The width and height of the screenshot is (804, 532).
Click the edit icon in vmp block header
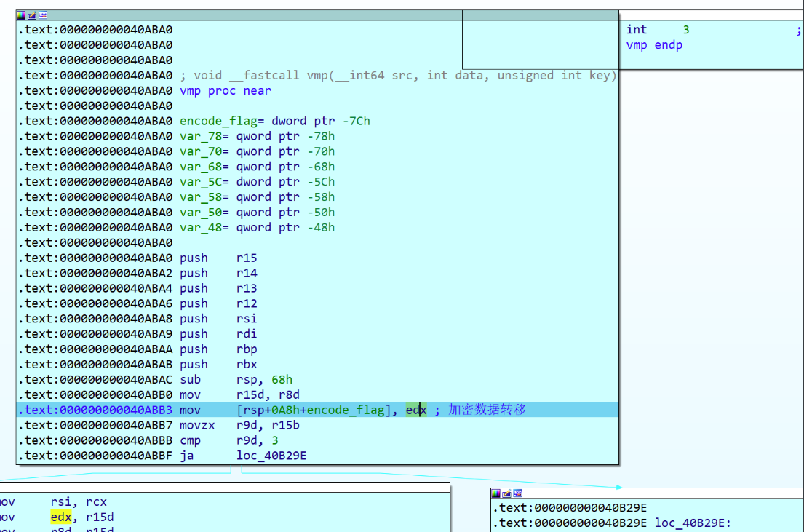pyautogui.click(x=32, y=15)
